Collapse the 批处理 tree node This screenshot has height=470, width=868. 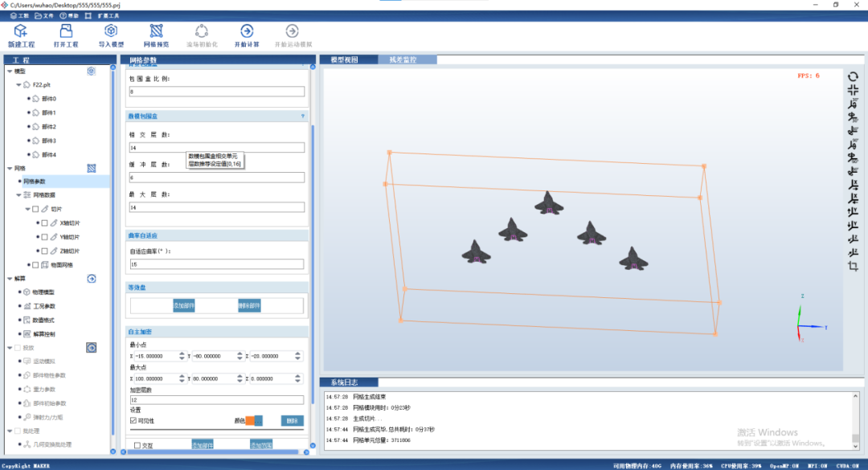click(10, 431)
